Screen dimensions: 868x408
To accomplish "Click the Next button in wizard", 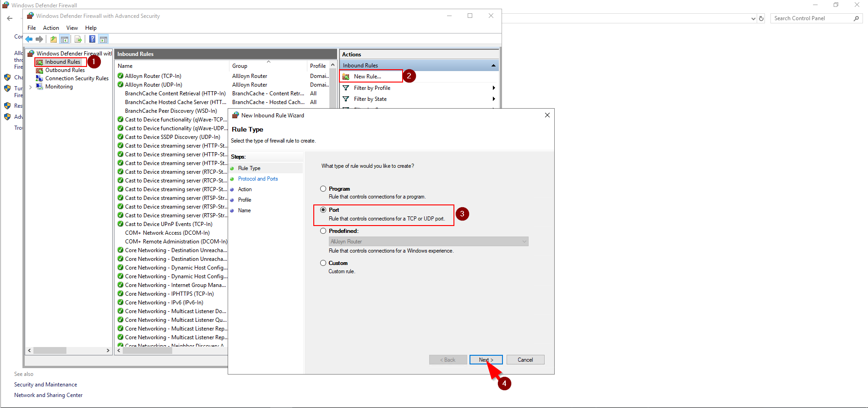I will 486,360.
